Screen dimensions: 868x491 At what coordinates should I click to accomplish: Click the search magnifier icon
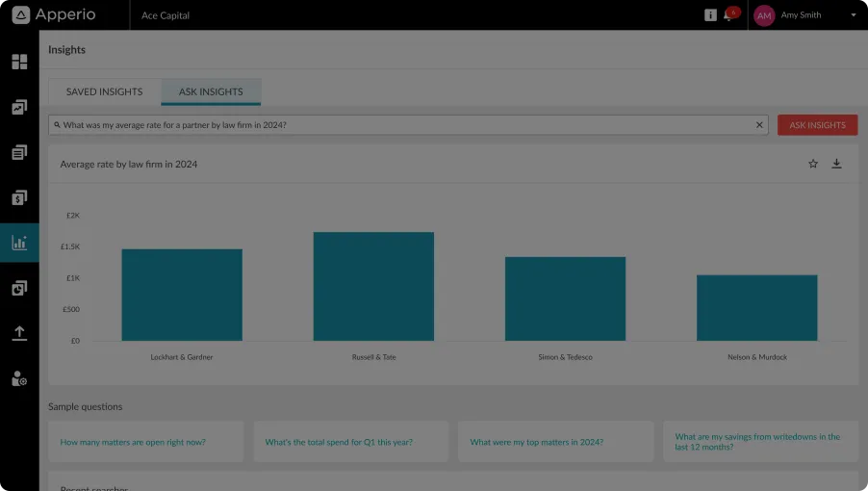(57, 125)
